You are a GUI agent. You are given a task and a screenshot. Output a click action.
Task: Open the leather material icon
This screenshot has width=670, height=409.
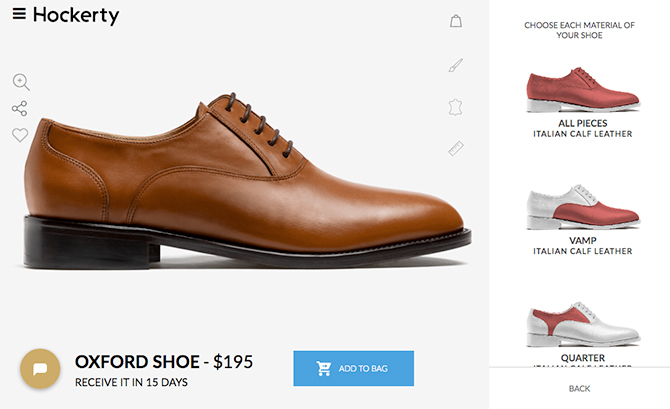(455, 107)
